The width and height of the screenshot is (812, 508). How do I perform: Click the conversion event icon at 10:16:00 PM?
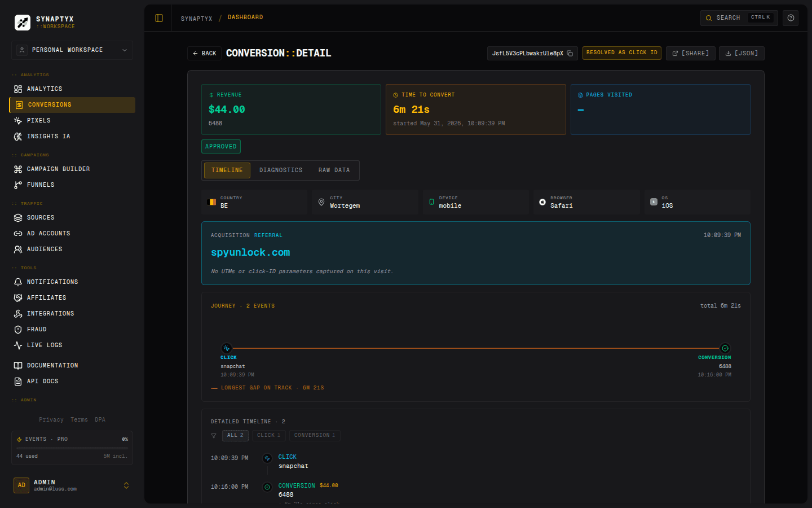click(x=267, y=487)
